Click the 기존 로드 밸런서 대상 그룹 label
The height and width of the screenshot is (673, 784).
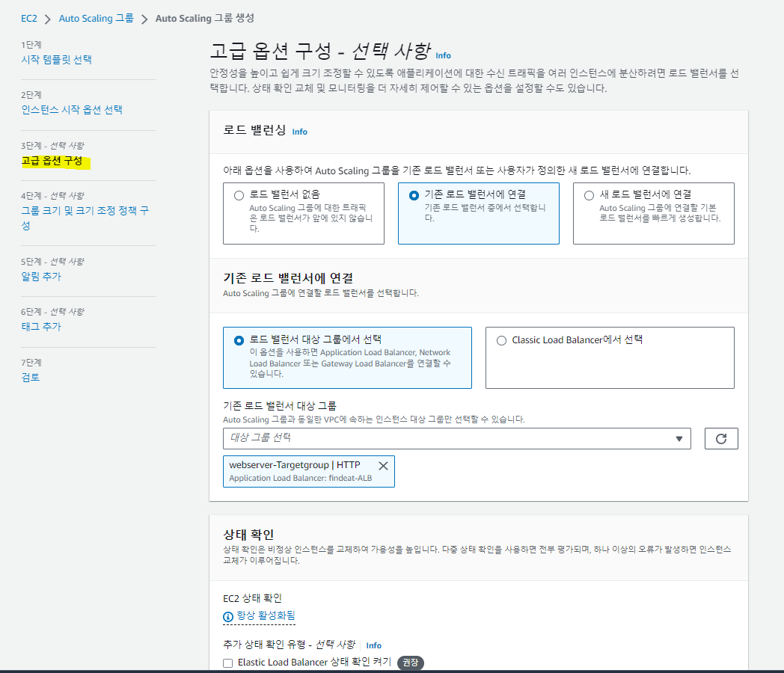pos(280,406)
